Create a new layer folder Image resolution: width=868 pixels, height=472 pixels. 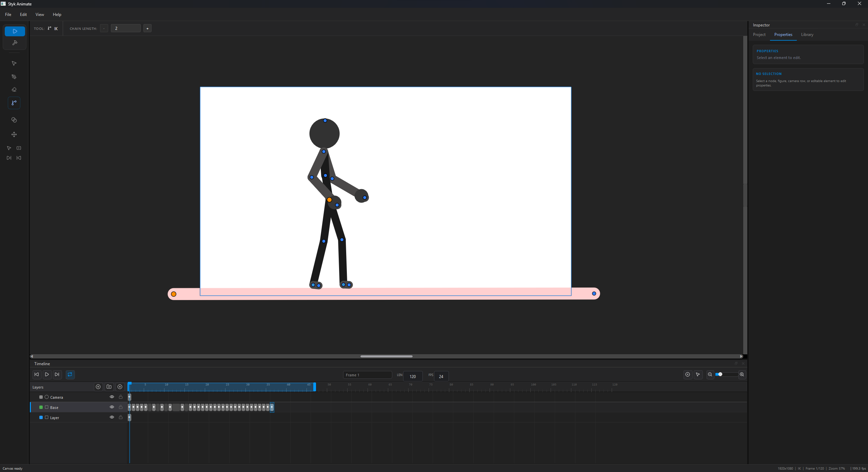click(x=108, y=387)
